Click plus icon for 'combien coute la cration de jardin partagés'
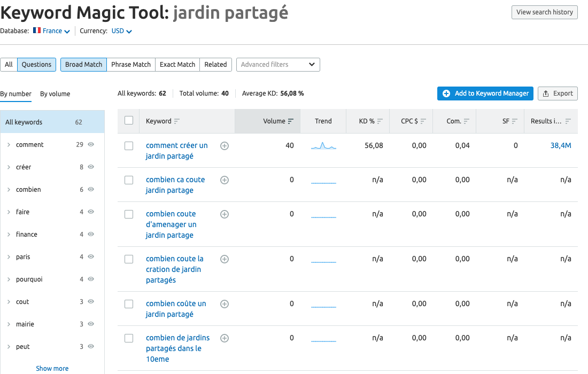 point(225,259)
